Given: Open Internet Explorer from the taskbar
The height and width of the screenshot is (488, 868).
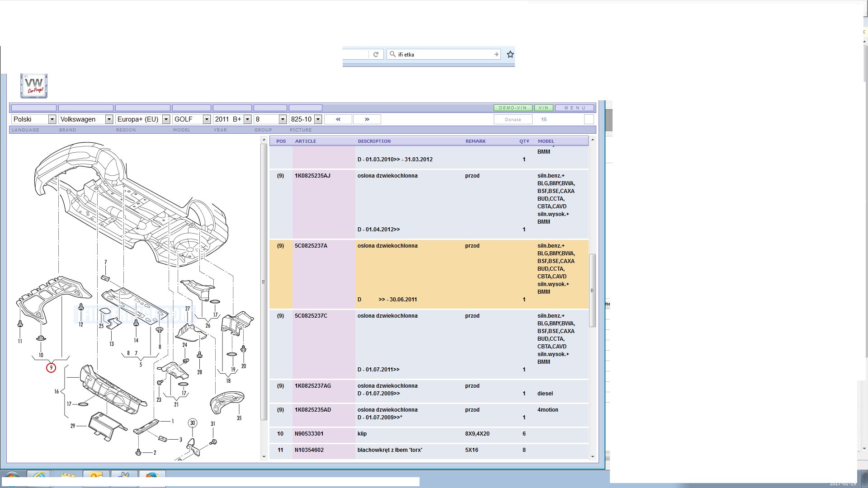Looking at the screenshot, I should tap(39, 479).
